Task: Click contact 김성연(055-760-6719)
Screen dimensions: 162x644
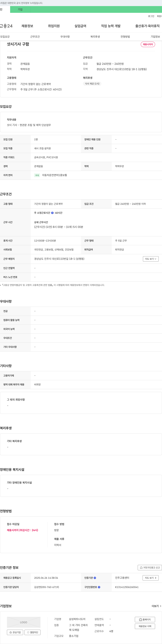Action: 47,587
